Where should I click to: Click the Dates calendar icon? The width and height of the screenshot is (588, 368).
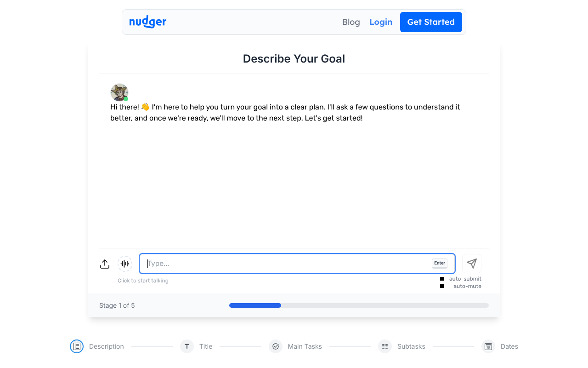[488, 346]
